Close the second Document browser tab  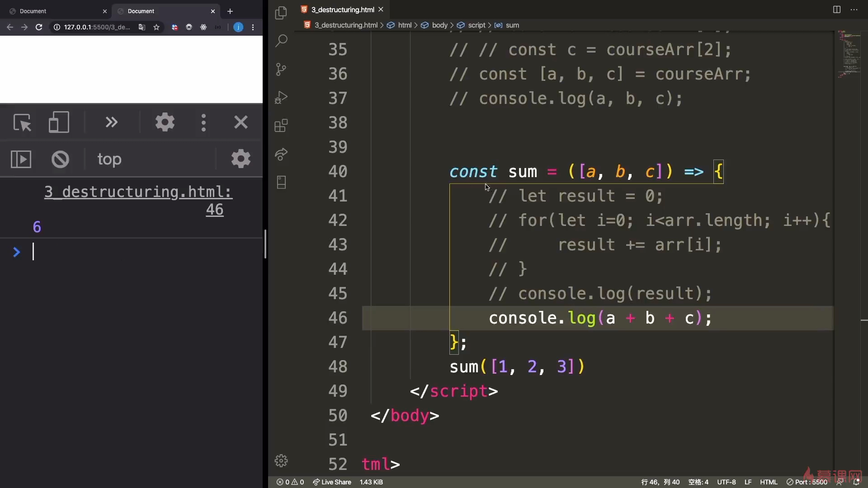click(x=213, y=11)
